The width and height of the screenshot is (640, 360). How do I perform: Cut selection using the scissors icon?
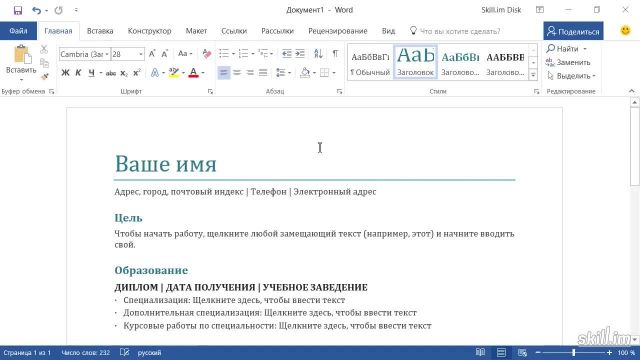pos(44,49)
